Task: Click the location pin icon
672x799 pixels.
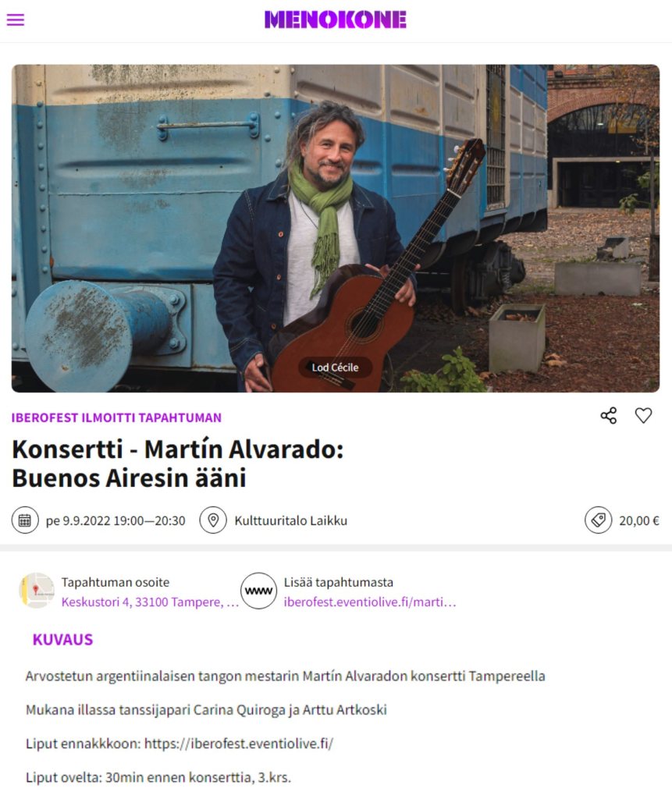Action: pyautogui.click(x=213, y=520)
